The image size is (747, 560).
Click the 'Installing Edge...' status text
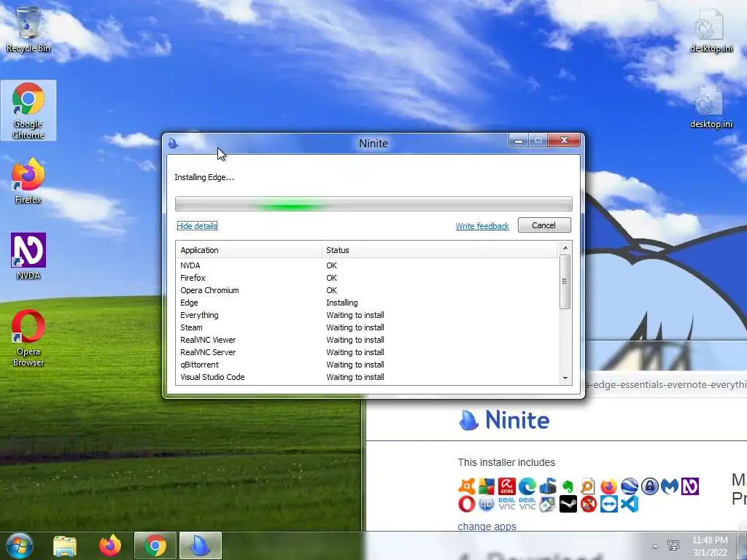[204, 177]
